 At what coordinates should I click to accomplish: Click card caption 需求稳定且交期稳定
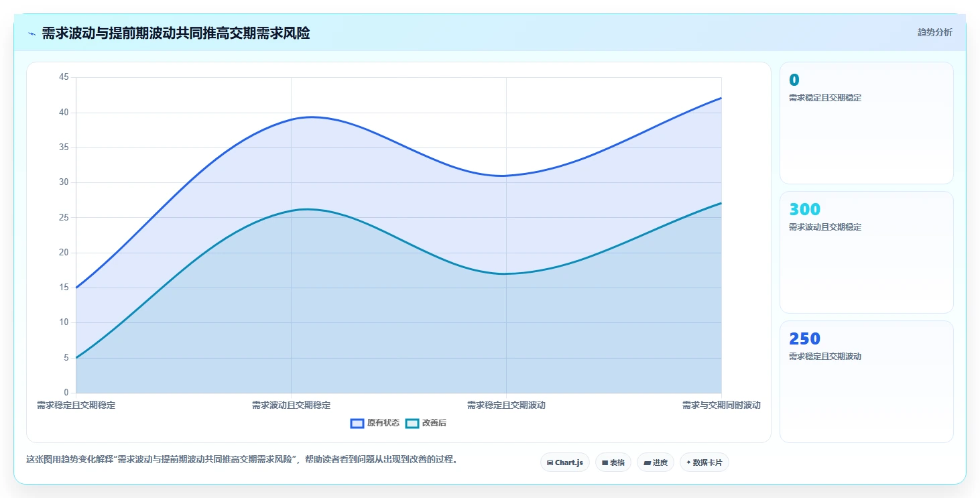pos(825,98)
